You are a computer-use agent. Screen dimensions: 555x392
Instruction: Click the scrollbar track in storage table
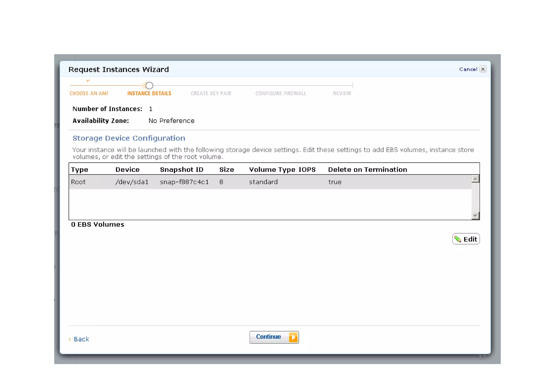pyautogui.click(x=475, y=198)
